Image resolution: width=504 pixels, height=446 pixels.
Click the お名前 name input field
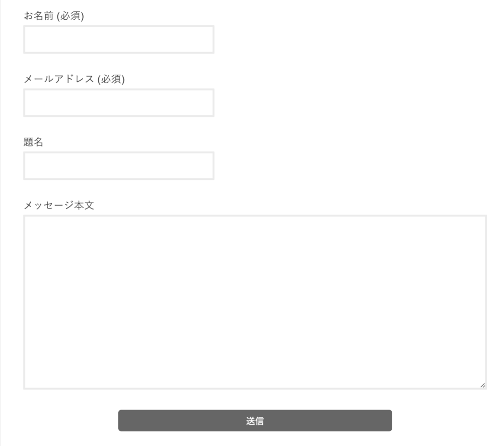(x=119, y=39)
